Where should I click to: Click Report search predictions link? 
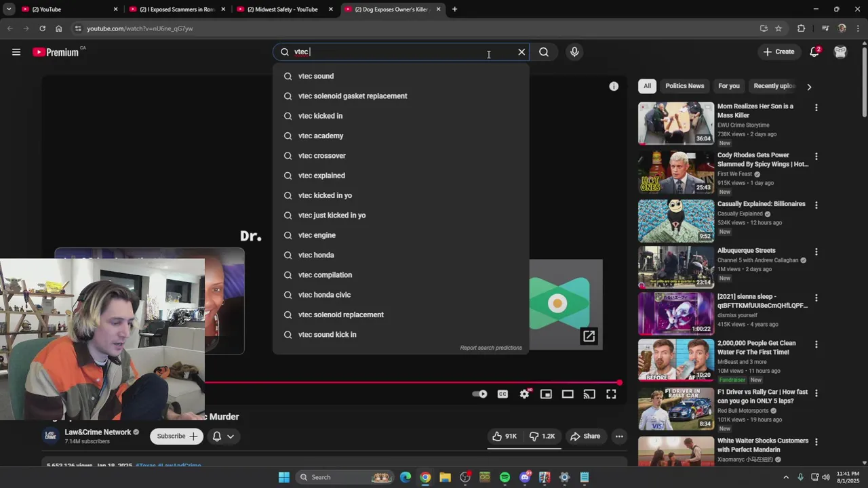click(x=491, y=348)
